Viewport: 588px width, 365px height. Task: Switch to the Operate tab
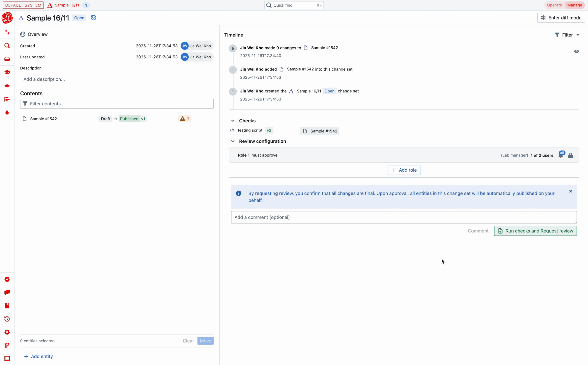point(554,5)
